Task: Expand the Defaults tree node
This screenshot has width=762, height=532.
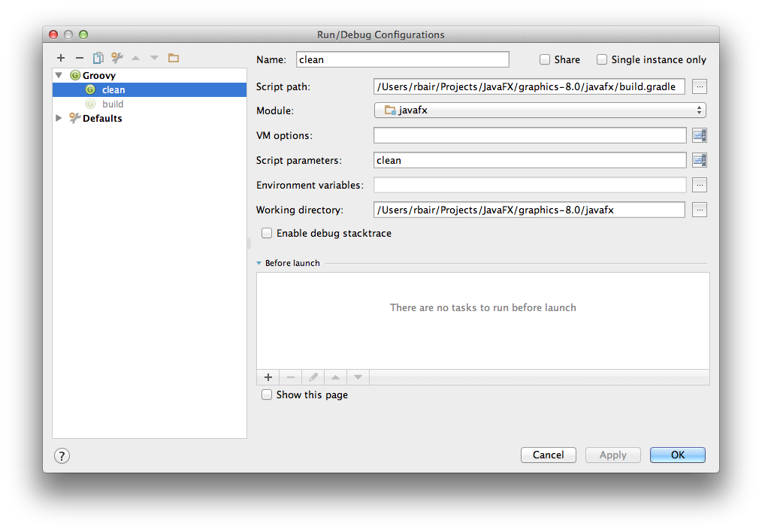Action: 59,118
